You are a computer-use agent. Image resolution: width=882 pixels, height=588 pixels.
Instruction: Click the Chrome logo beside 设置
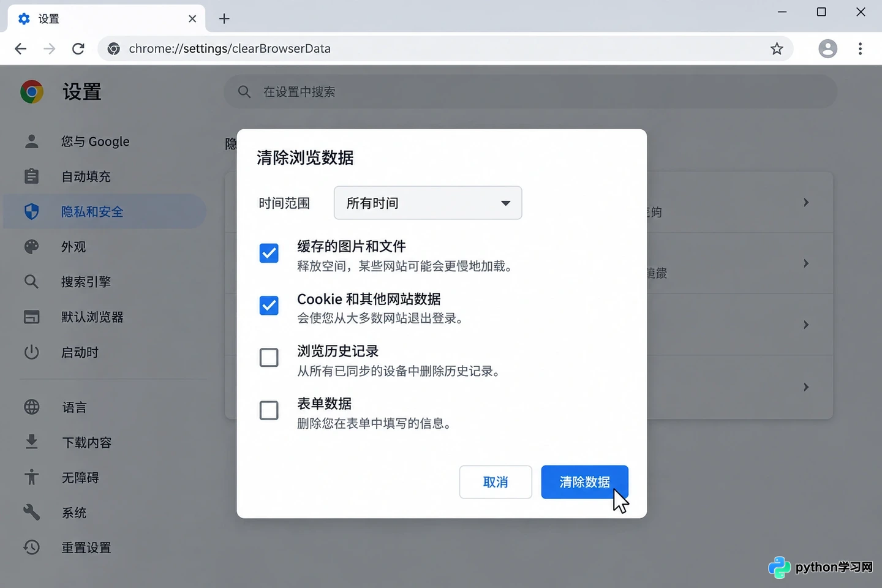click(x=32, y=92)
